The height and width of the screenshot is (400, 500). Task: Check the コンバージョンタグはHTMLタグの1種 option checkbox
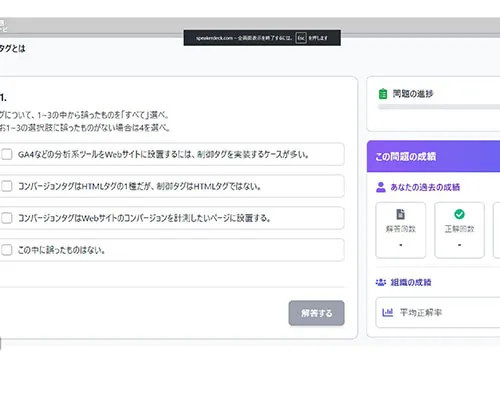pyautogui.click(x=6, y=186)
